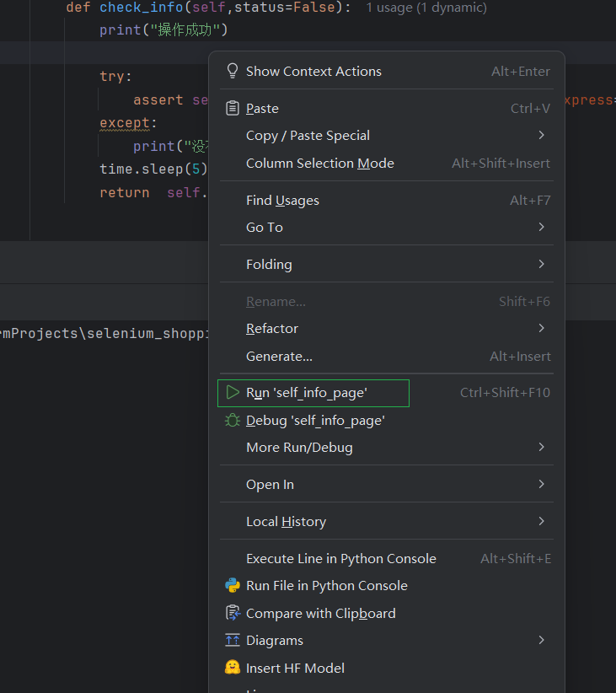Image resolution: width=616 pixels, height=693 pixels.
Task: Select Execute Line in Python Console
Action: [x=341, y=558]
